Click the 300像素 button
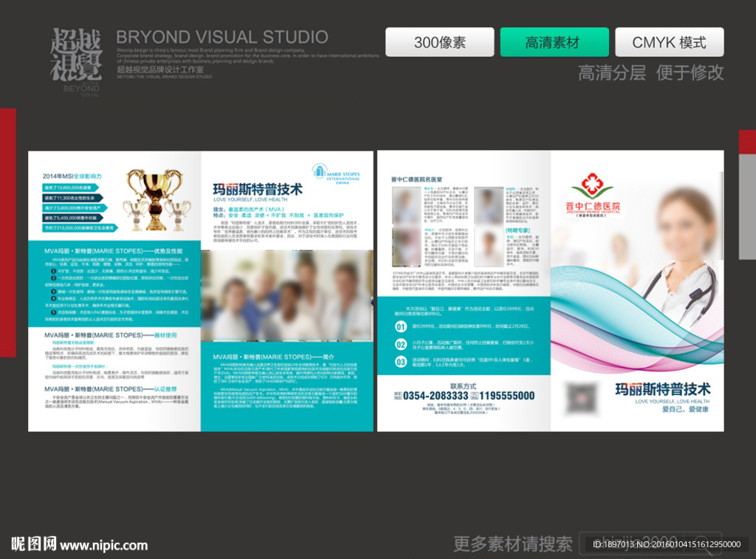Screen dimensions: 756x559 440,42
